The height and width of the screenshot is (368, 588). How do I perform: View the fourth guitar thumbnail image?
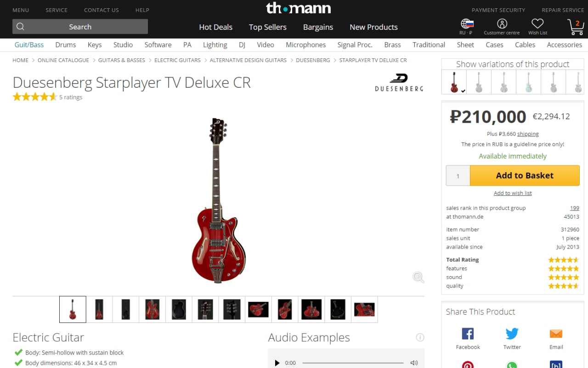[152, 309]
